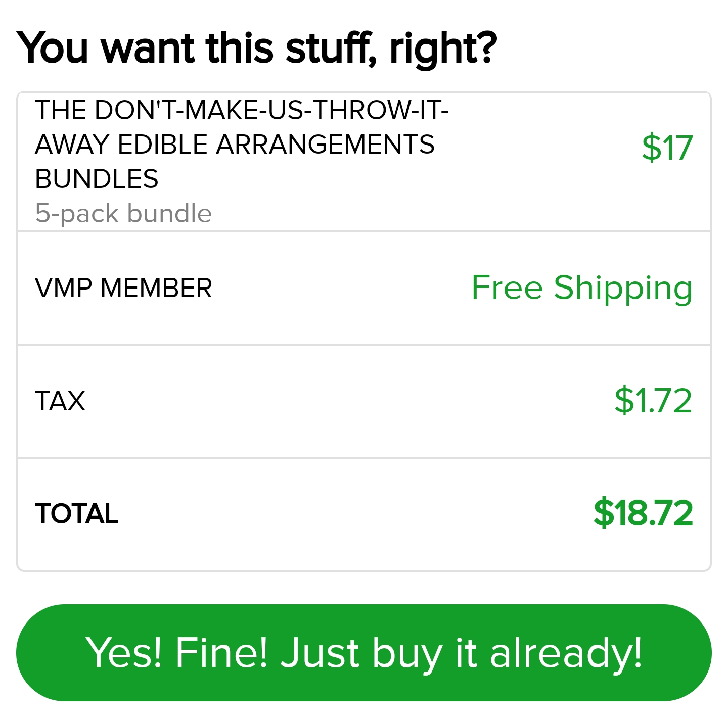Tap the word 'BUNDLES' in the product title

[x=97, y=179]
